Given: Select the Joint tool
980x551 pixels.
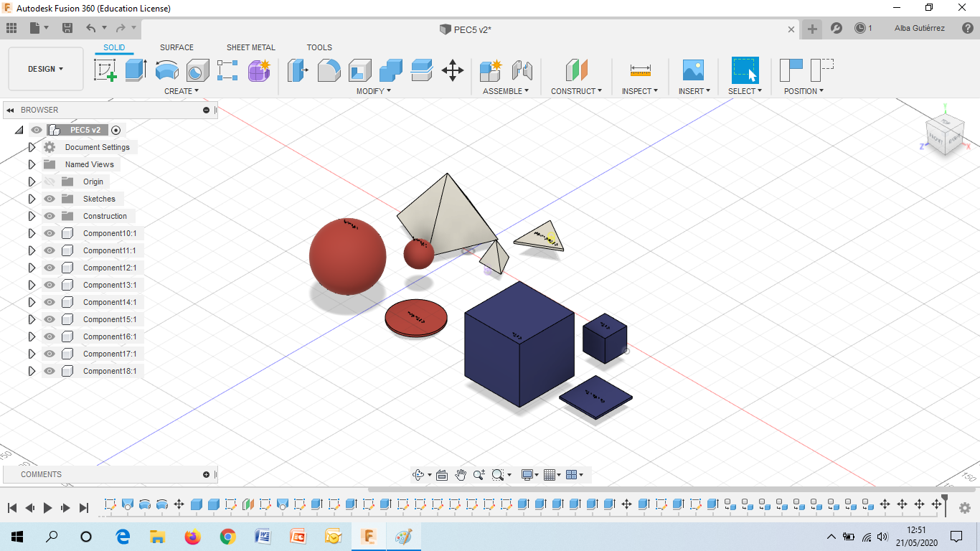Looking at the screenshot, I should (522, 70).
